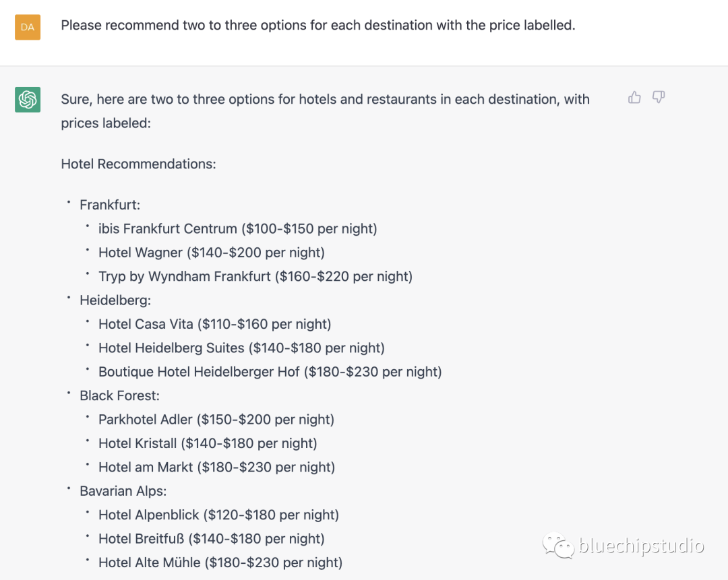Click the Tryp by Wyndham Frankfurt entry

pyautogui.click(x=255, y=276)
